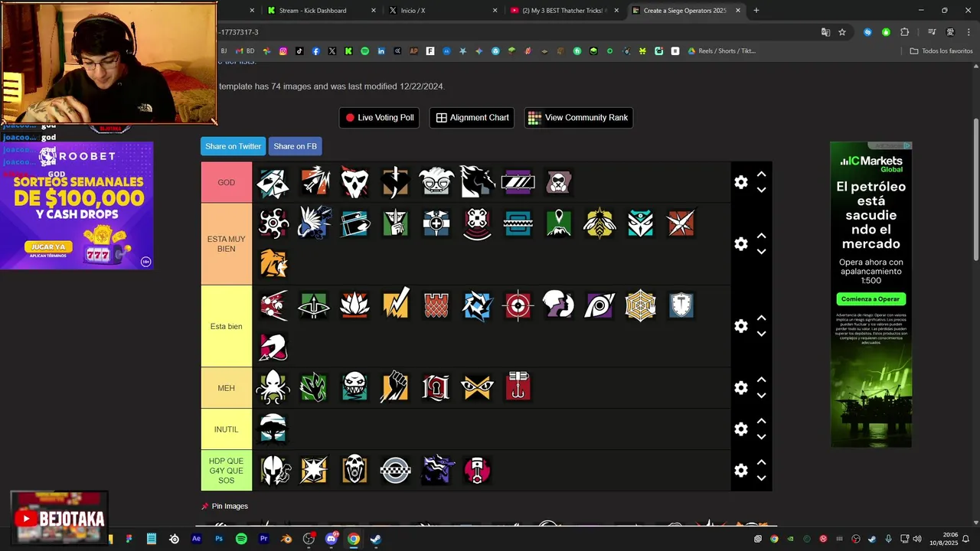Move GOD tier row down with arrow

(761, 190)
